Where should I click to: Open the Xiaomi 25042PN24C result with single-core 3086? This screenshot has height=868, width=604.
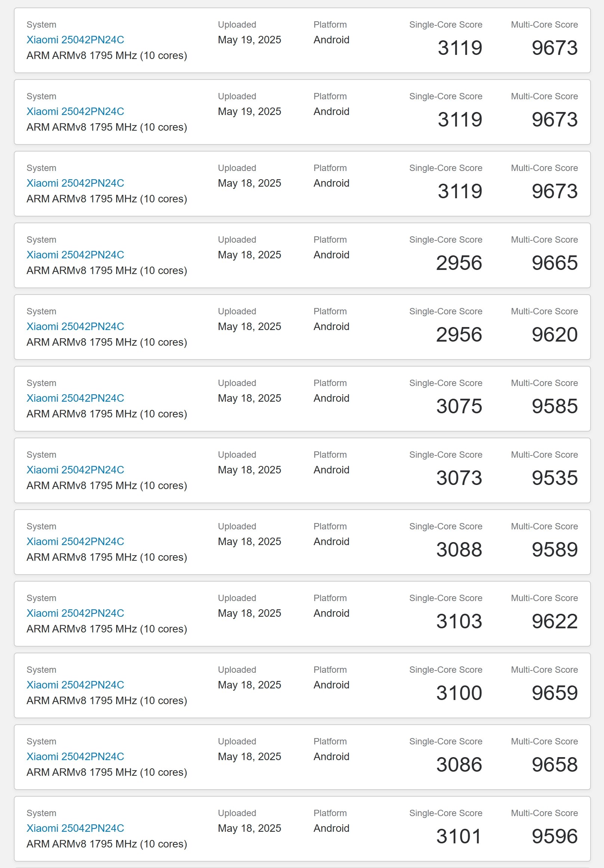(75, 757)
